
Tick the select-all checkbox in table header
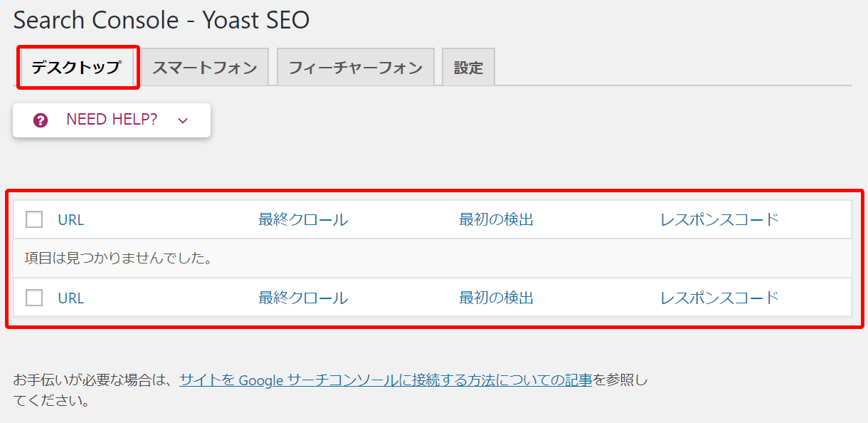tap(34, 219)
